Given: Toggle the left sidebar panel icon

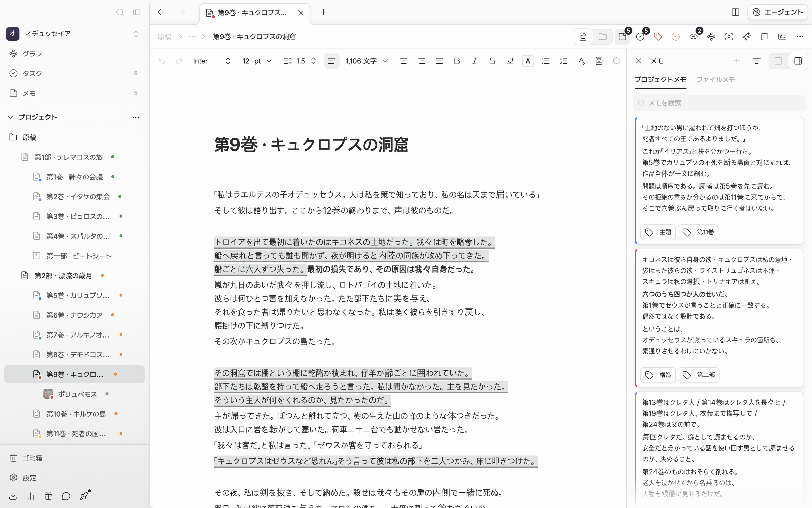Looking at the screenshot, I should point(136,12).
